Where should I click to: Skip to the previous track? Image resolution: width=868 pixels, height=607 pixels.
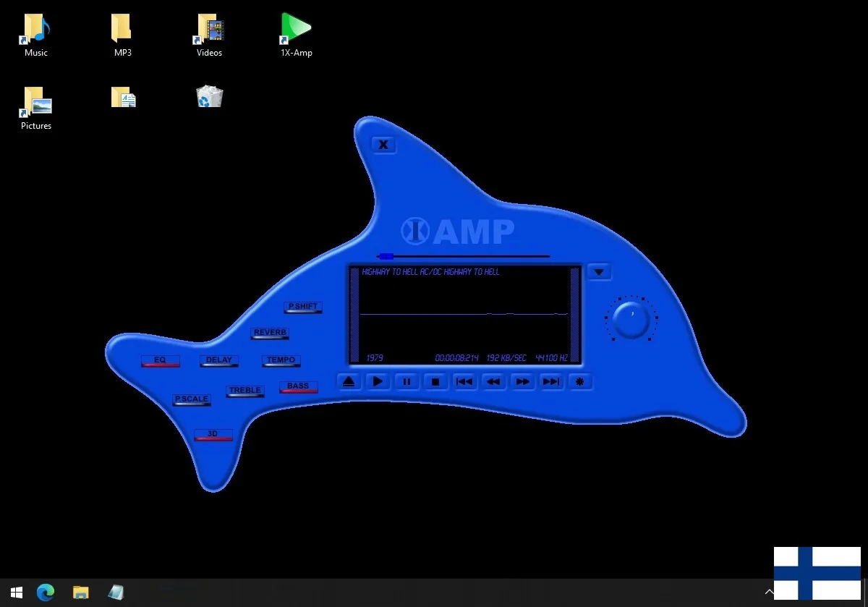tap(464, 381)
